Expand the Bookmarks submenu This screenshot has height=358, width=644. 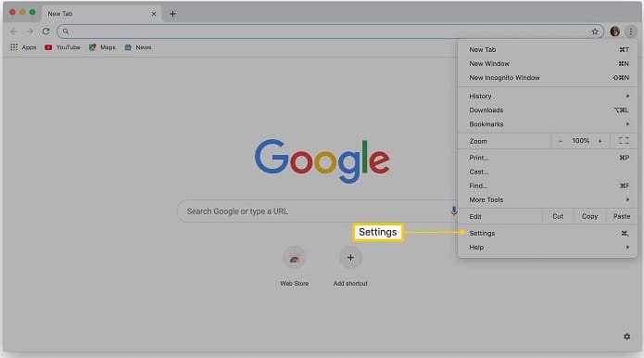pyautogui.click(x=548, y=124)
